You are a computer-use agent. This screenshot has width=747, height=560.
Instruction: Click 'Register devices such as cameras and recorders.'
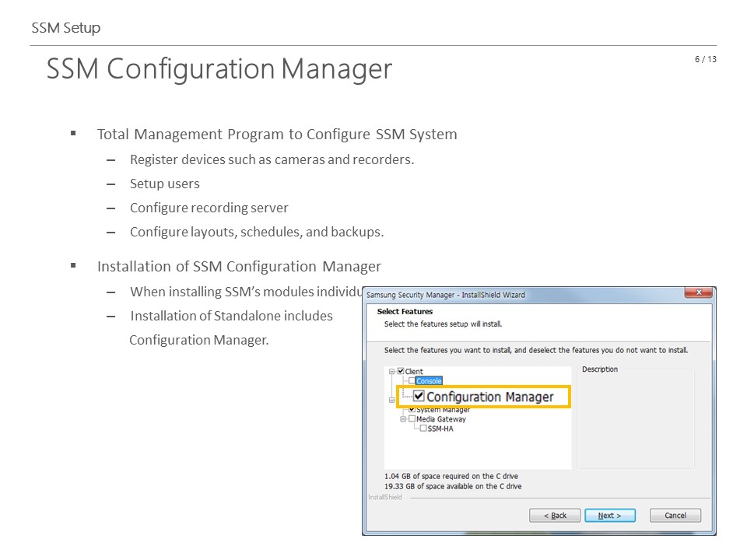272,159
